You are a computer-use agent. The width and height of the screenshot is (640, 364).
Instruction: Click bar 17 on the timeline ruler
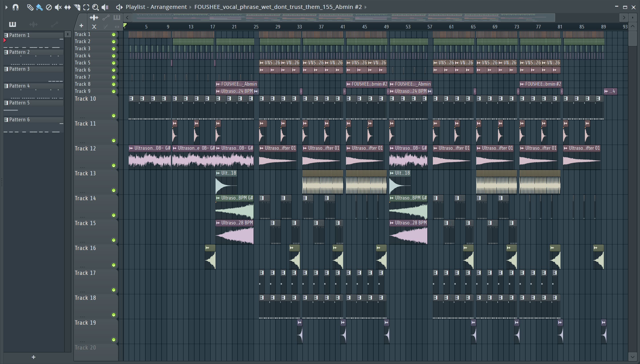pos(212,27)
